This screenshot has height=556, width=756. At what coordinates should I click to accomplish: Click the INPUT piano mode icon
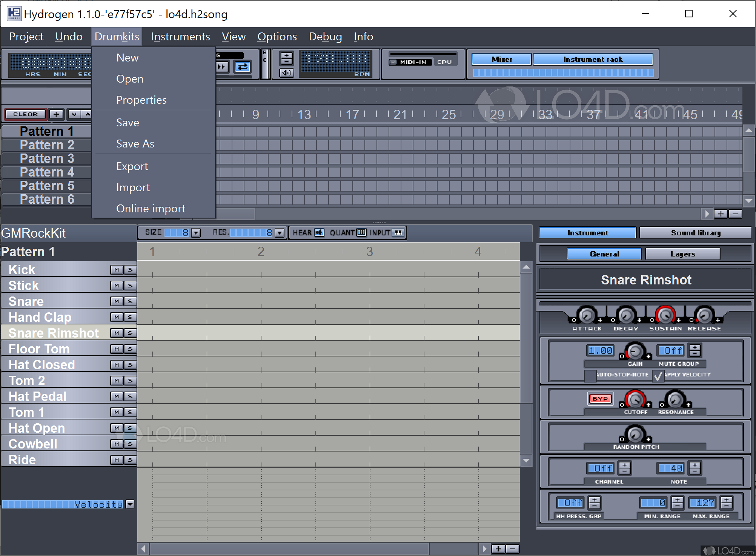coord(398,232)
